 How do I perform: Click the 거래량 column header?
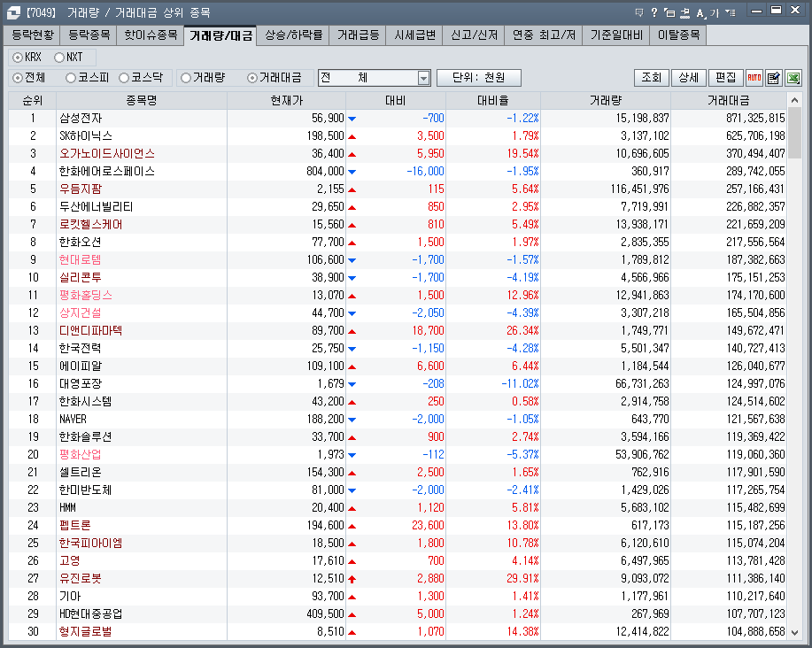(x=606, y=100)
